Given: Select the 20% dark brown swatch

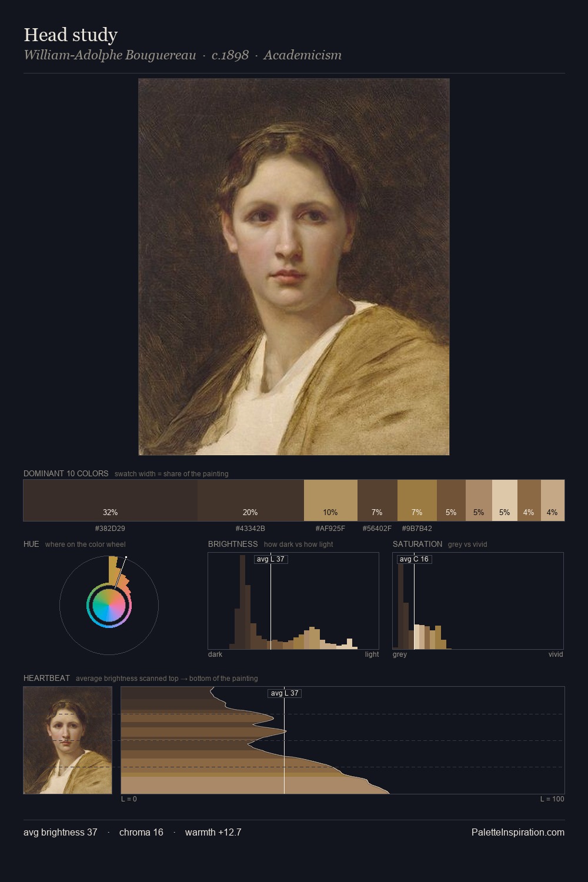Looking at the screenshot, I should point(250,500).
